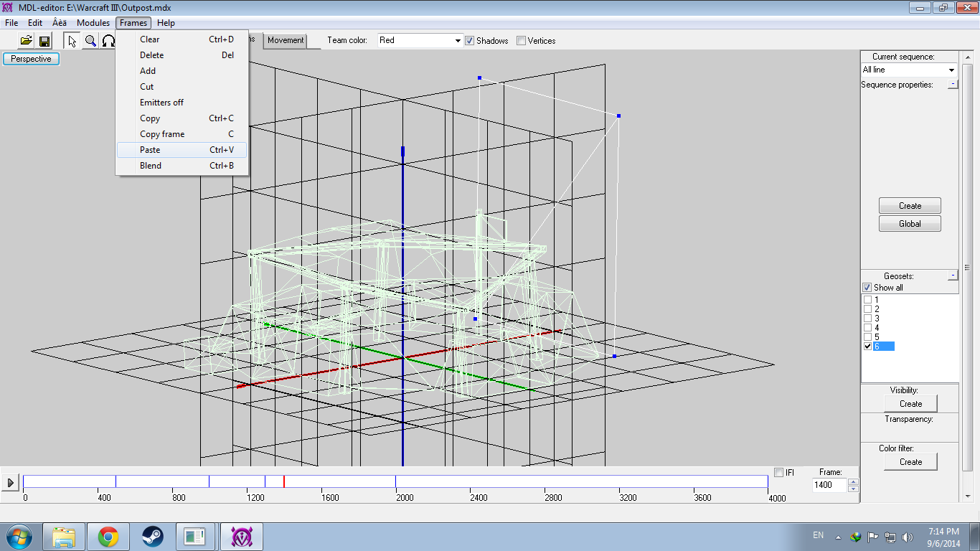Choose Blend from Frames menu
The height and width of the screenshot is (551, 980).
coord(182,166)
